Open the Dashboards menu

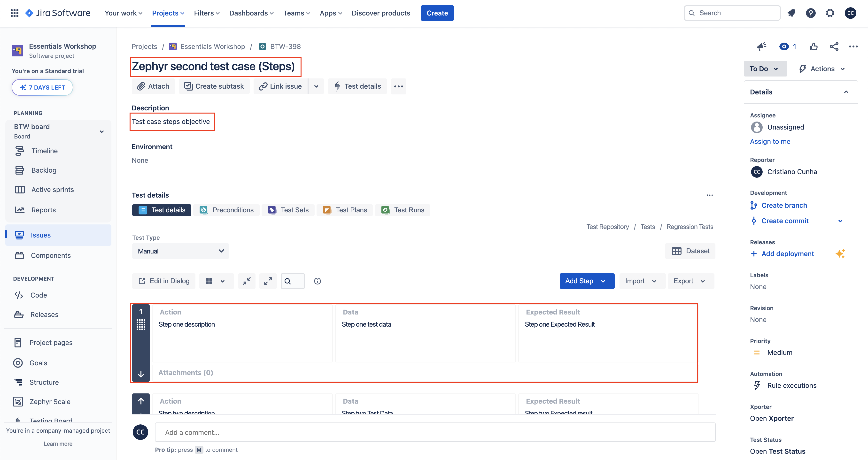pyautogui.click(x=251, y=13)
